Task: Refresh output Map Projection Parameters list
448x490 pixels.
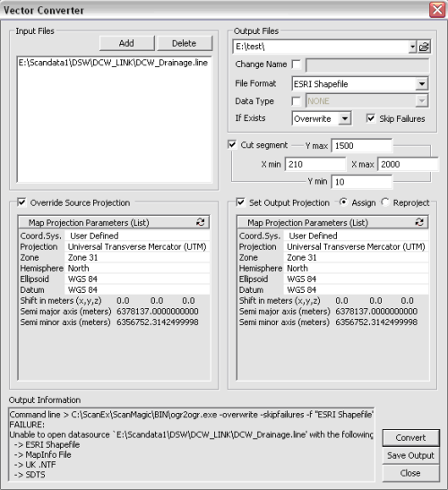Action: tap(419, 222)
